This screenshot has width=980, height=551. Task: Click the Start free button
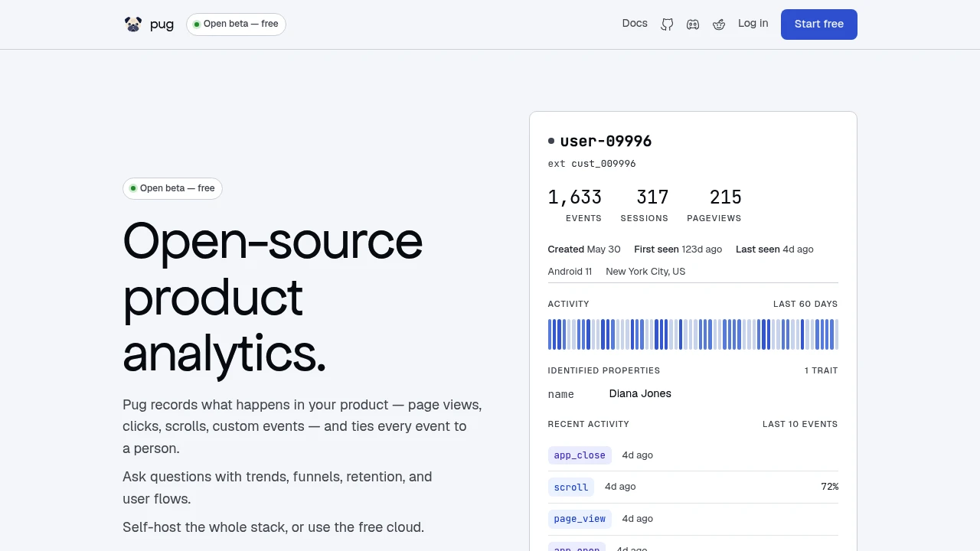[x=819, y=24]
